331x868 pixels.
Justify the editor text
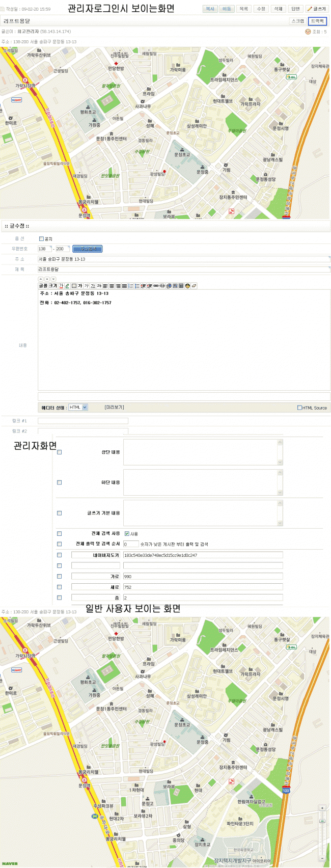pos(124,286)
